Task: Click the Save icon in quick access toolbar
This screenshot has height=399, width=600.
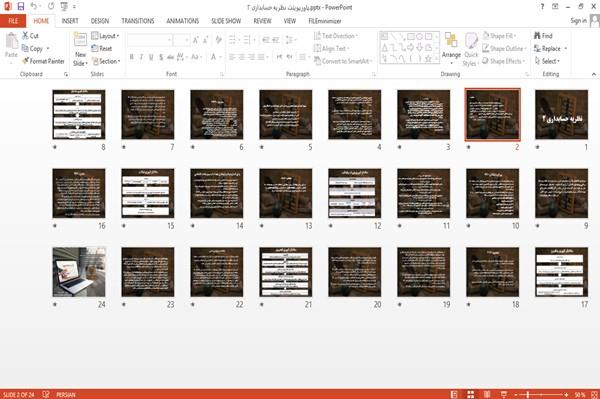Action: (x=21, y=7)
